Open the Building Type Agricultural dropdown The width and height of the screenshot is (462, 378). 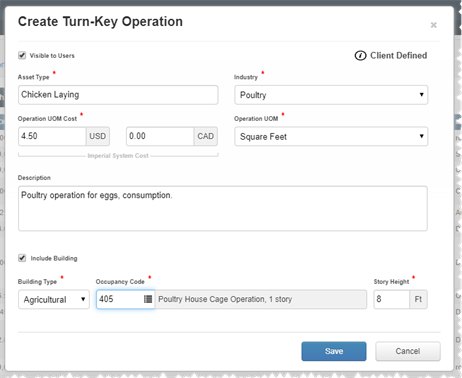(54, 299)
